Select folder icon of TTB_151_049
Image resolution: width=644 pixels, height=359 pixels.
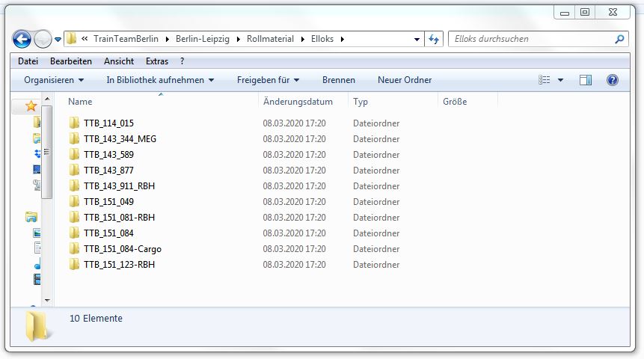[x=74, y=201]
